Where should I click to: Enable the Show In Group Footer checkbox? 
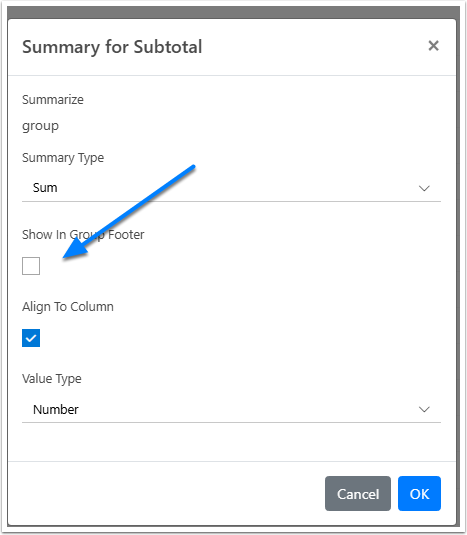31,266
